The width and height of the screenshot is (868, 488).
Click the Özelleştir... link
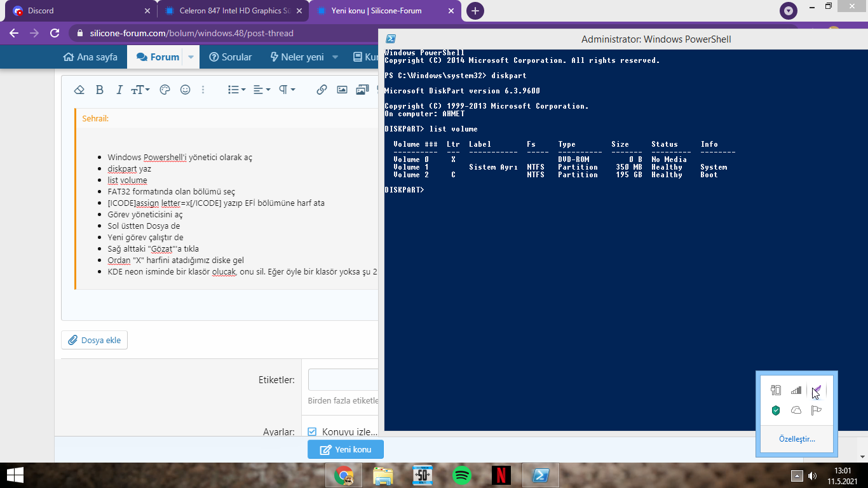coord(797,439)
